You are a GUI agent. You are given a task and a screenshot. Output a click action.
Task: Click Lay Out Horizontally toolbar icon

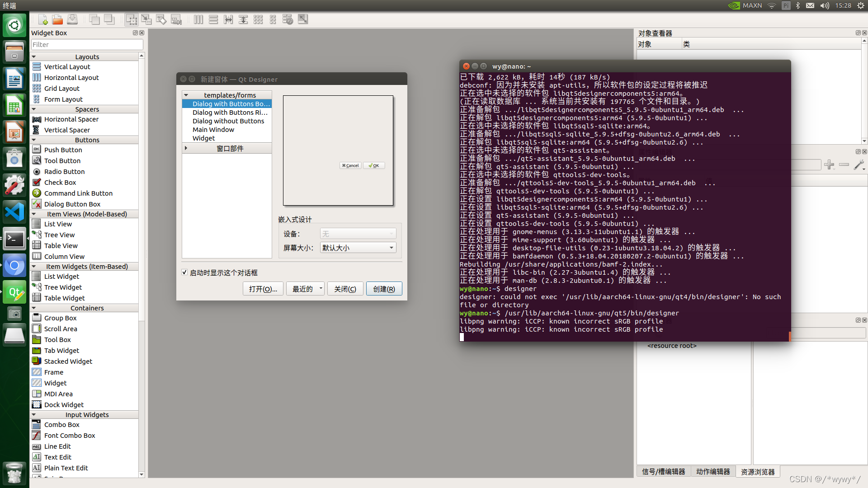[198, 19]
